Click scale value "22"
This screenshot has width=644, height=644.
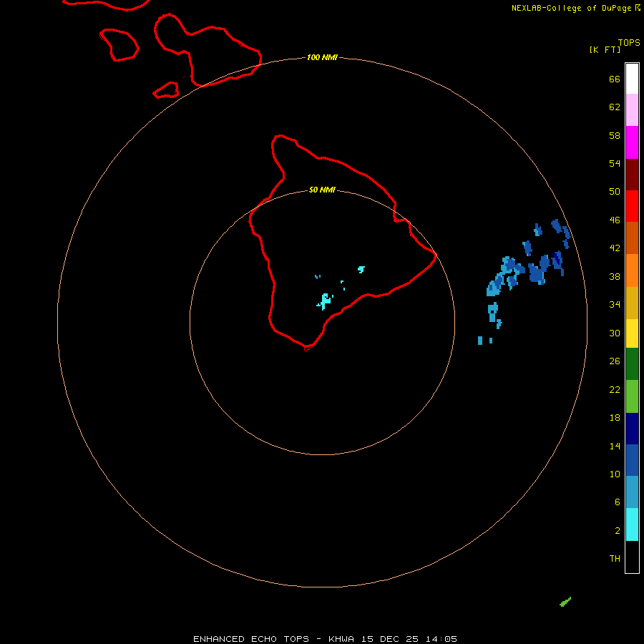click(x=615, y=390)
